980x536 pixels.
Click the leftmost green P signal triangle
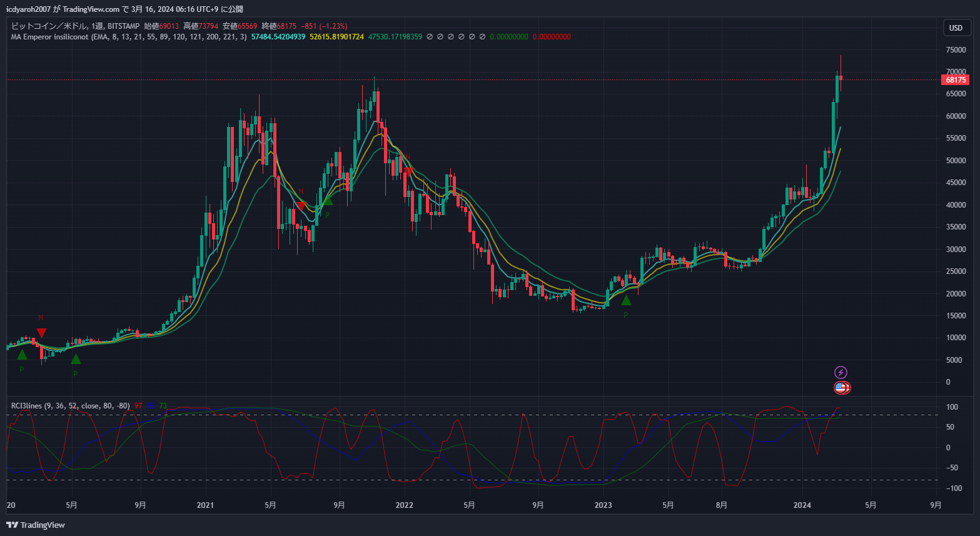22,355
